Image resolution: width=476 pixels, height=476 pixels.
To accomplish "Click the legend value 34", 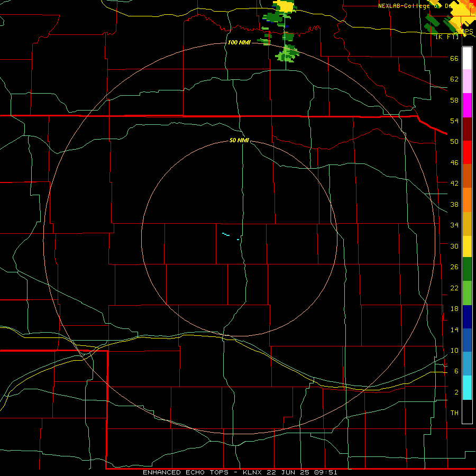I will pos(454,225).
